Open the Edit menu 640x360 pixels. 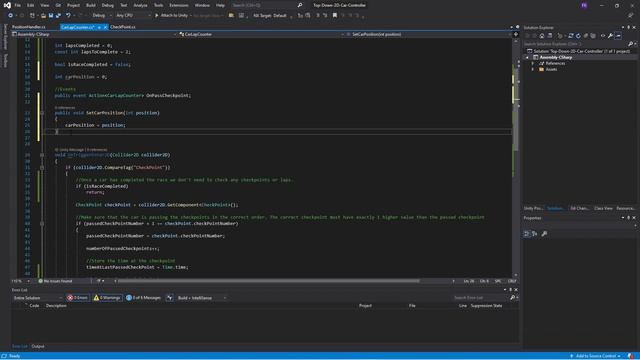click(31, 5)
